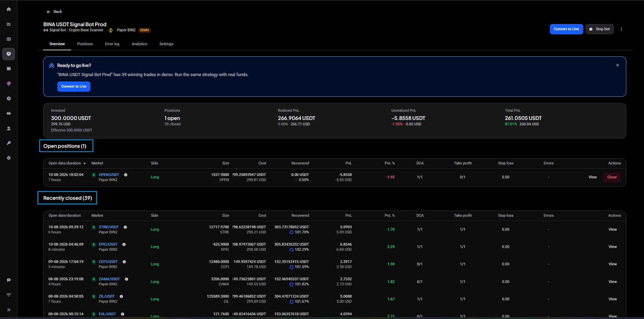The image size is (644, 319).
Task: Click the double-chevron icon in banner
Action: [52, 66]
